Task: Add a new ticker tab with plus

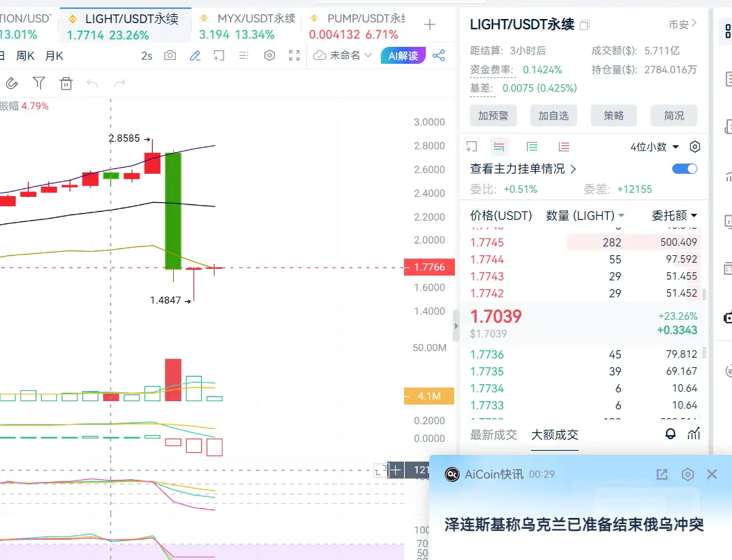Action: (429, 24)
